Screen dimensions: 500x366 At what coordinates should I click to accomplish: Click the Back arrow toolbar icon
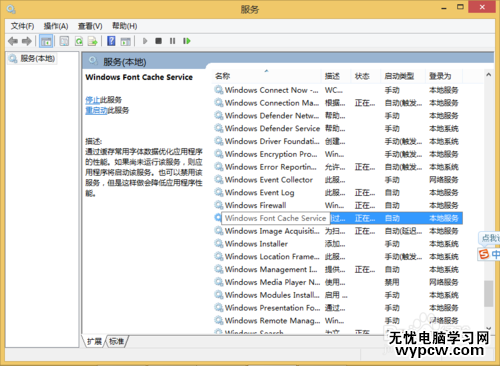tap(13, 41)
